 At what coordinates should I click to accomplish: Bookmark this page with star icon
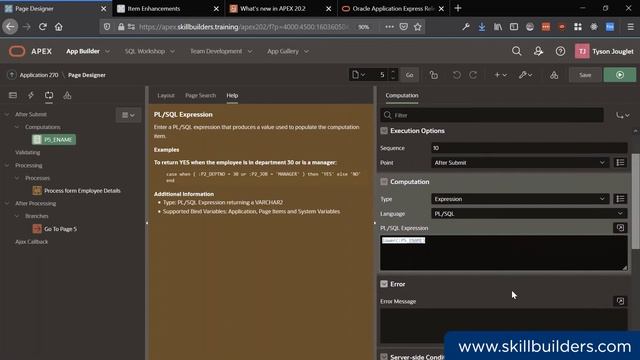(x=417, y=27)
